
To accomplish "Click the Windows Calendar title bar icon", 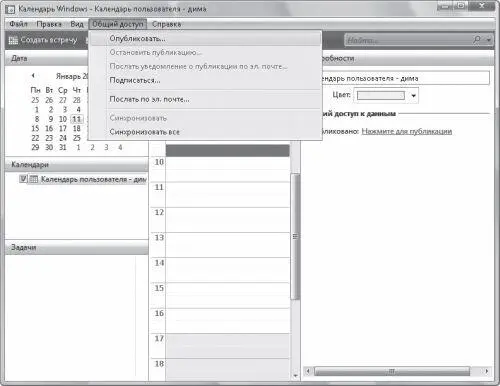I will click(10, 9).
